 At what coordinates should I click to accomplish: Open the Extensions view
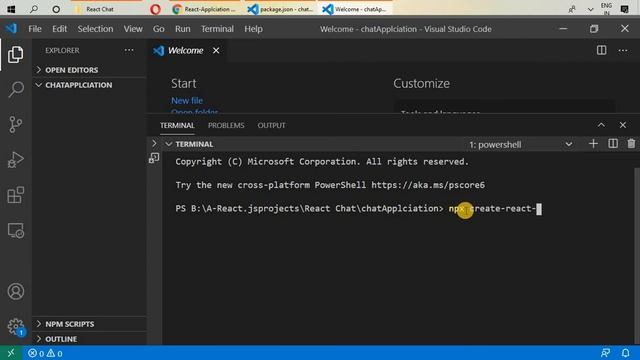pyautogui.click(x=16, y=195)
